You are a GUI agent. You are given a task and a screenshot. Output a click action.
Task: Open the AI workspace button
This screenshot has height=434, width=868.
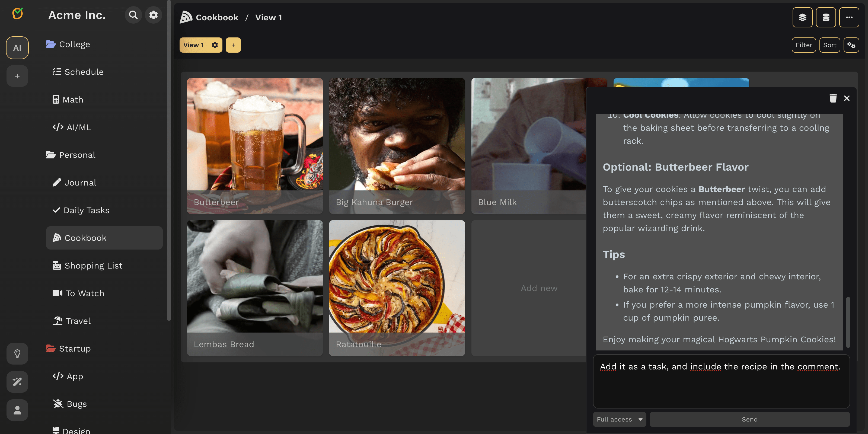pos(17,48)
